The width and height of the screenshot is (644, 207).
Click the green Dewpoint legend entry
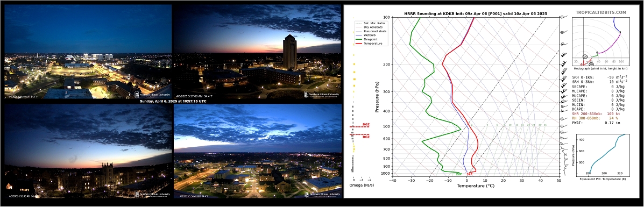[x=367, y=39]
